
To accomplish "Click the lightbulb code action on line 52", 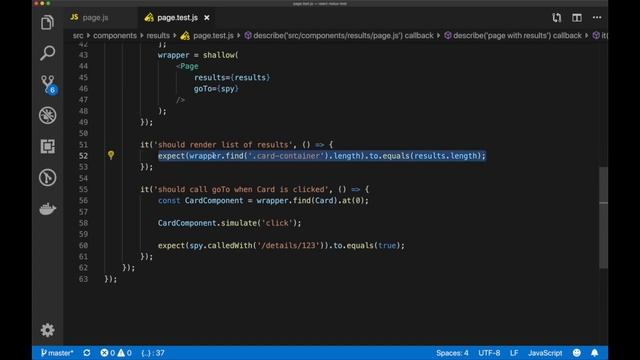I will click(111, 155).
